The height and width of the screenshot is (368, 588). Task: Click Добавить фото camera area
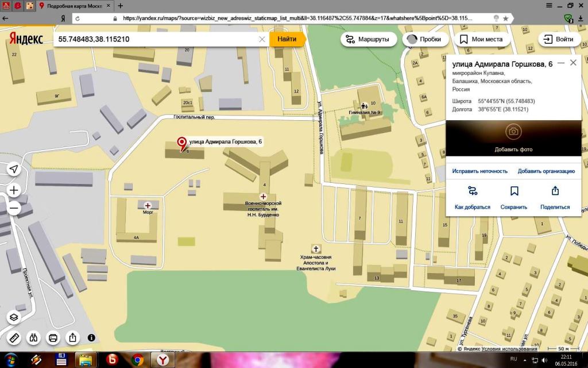513,137
